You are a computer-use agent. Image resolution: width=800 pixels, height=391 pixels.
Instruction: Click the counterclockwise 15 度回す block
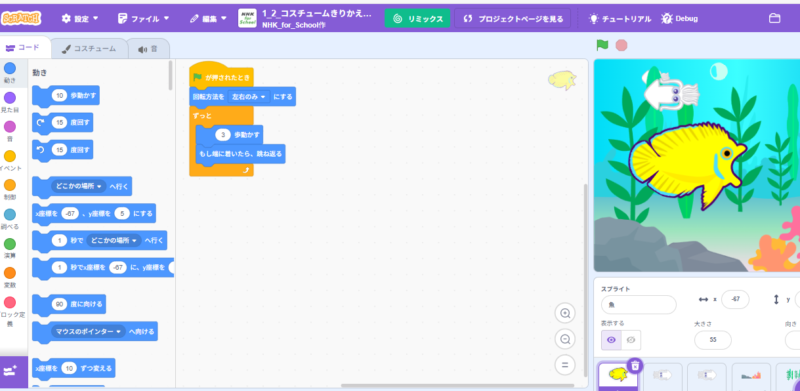pyautogui.click(x=62, y=150)
